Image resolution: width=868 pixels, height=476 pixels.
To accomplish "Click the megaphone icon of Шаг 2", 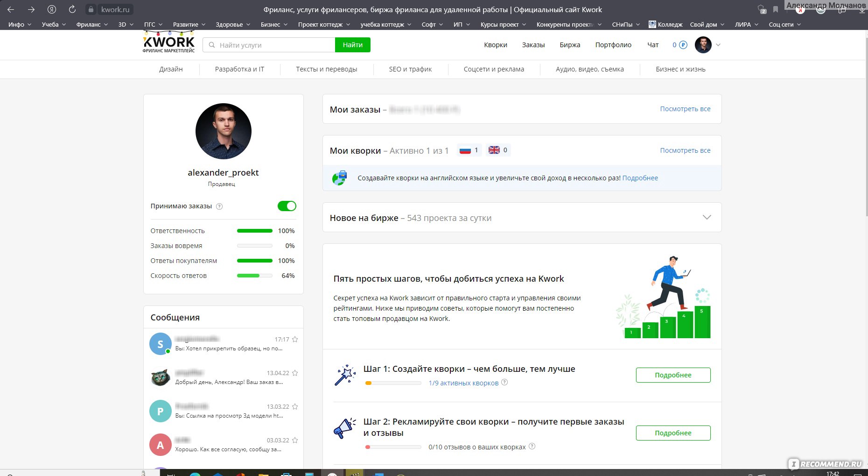I will click(345, 428).
